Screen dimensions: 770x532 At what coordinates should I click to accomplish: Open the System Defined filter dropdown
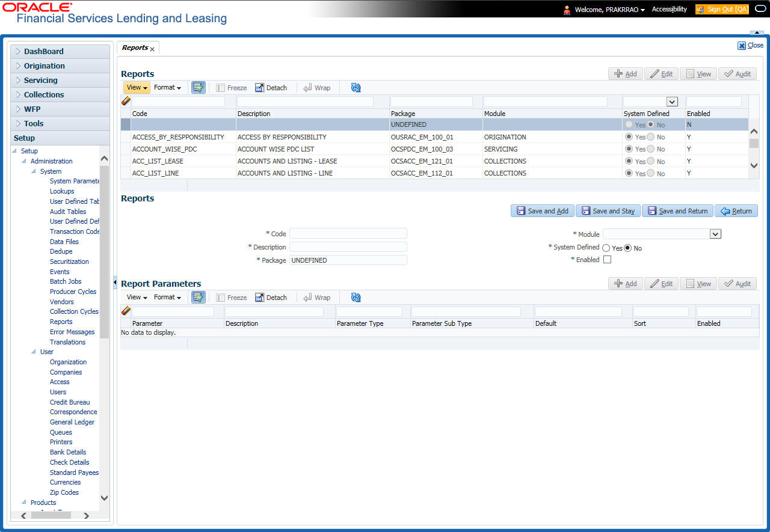click(672, 102)
